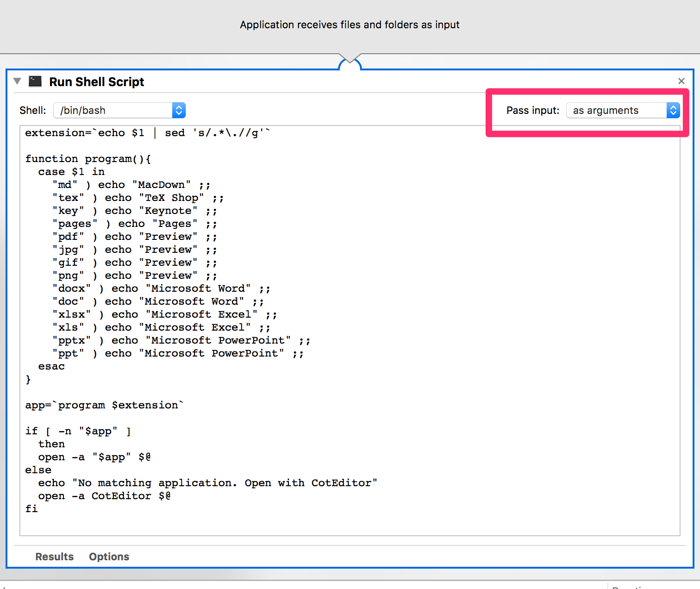Click the 'Shell:' label
The height and width of the screenshot is (589, 700).
[32, 110]
